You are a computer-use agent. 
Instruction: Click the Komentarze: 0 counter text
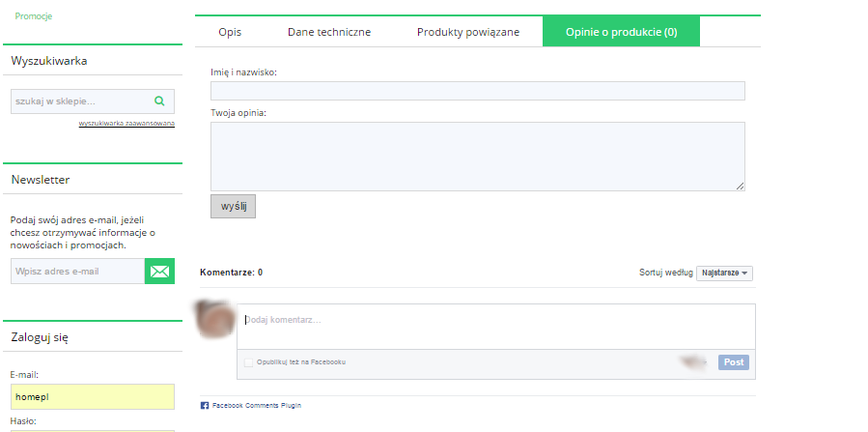coord(232,273)
